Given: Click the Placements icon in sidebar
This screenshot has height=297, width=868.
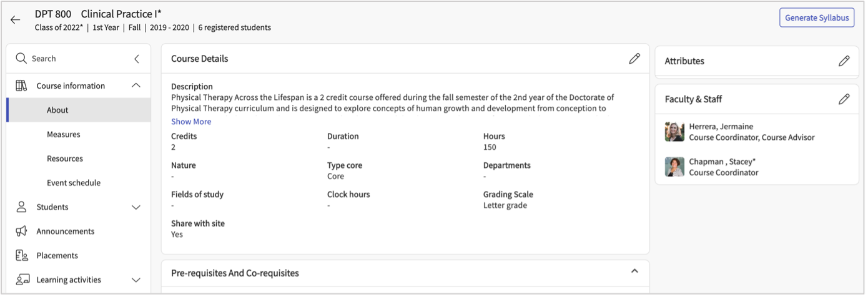Looking at the screenshot, I should [x=21, y=255].
